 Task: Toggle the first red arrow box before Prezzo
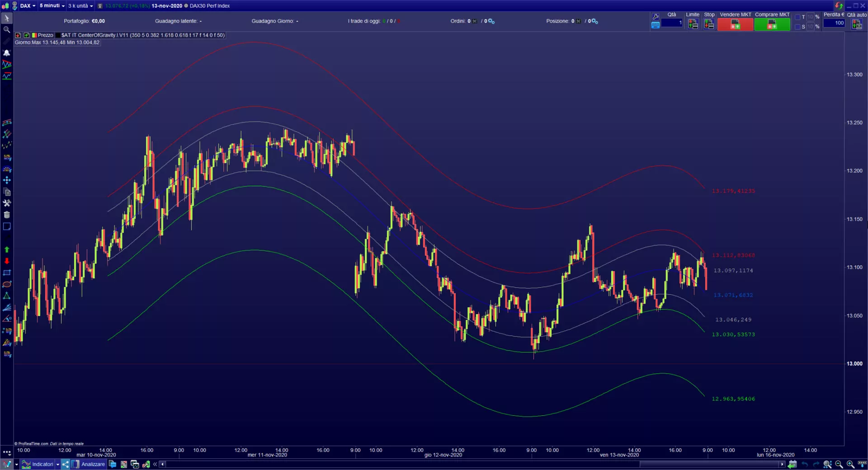[x=18, y=35]
